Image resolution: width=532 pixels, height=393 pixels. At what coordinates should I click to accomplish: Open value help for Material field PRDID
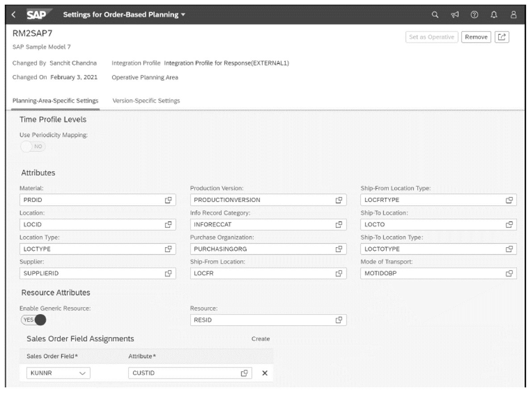(169, 200)
